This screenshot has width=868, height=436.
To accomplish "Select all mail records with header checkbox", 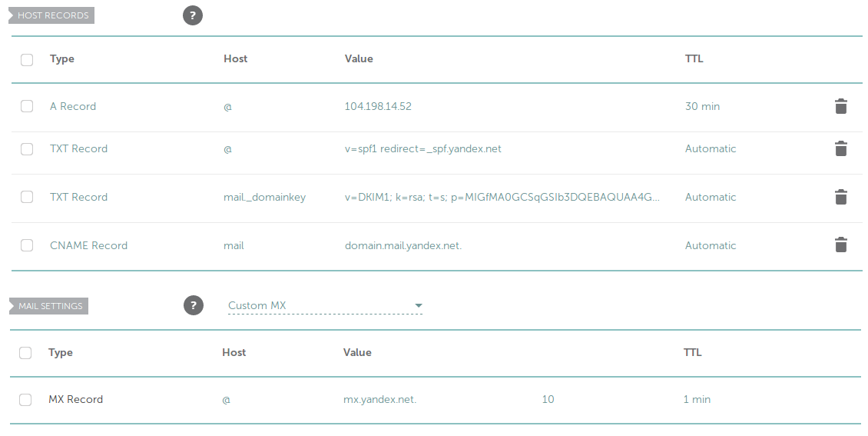I will point(25,353).
